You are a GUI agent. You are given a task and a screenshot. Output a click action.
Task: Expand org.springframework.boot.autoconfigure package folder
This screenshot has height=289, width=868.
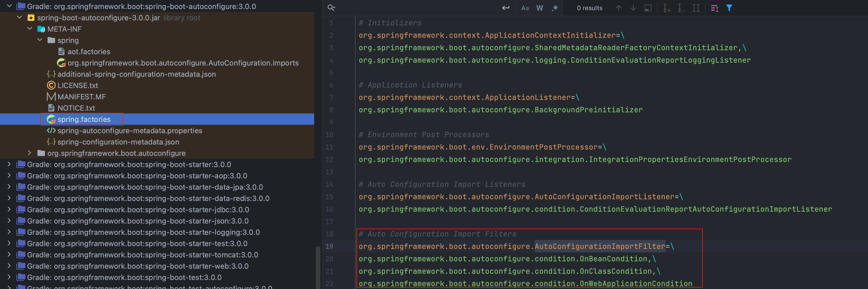30,153
